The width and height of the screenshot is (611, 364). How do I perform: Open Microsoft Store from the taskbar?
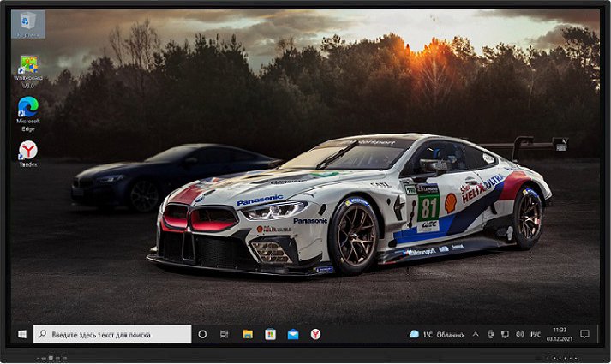click(x=270, y=334)
